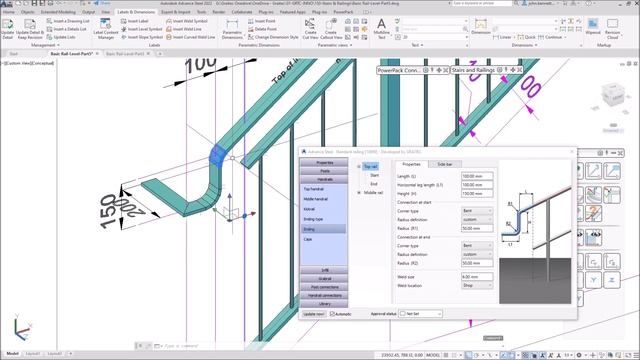The height and width of the screenshot is (360, 640).
Task: Open Corner type dropdown under Connection at start
Action: point(477,211)
